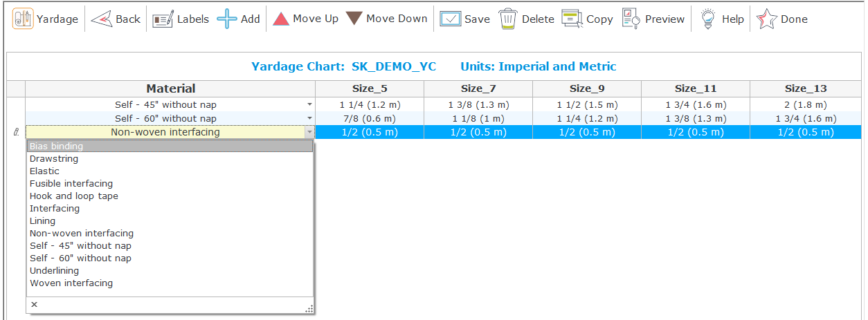Screen dimensions: 868x320
Task: Delete the selected row via trash icon
Action: [509, 19]
